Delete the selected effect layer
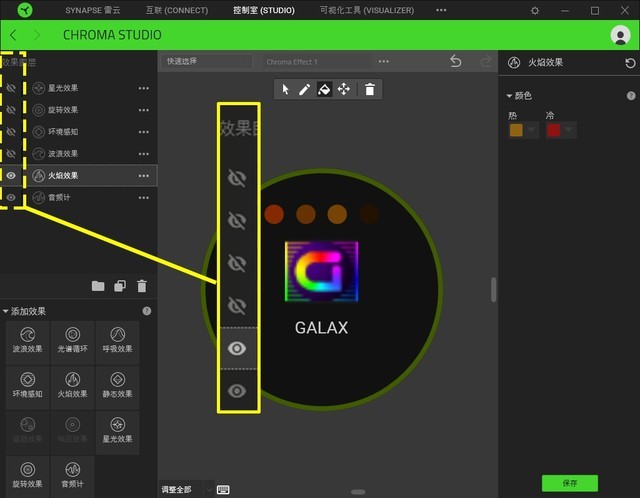The width and height of the screenshot is (640, 498). pos(142,286)
